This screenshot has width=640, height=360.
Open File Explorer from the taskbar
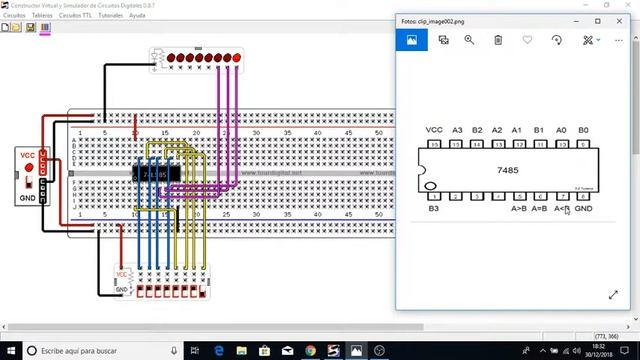tap(242, 351)
